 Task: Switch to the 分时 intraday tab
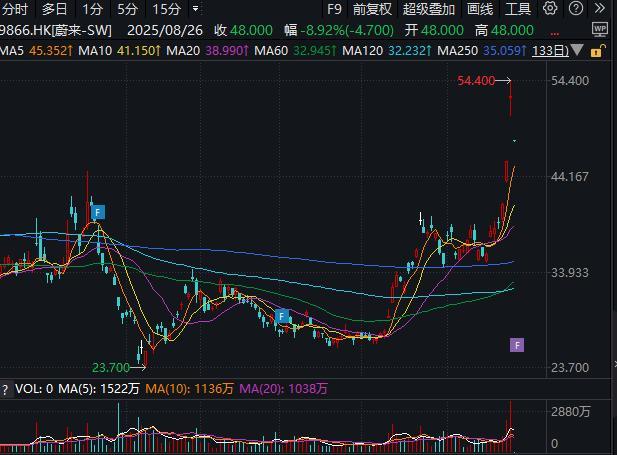pyautogui.click(x=15, y=9)
